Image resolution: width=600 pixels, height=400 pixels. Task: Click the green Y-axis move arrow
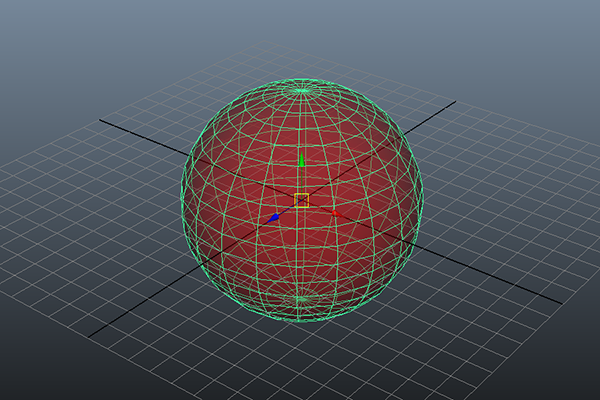tap(302, 160)
